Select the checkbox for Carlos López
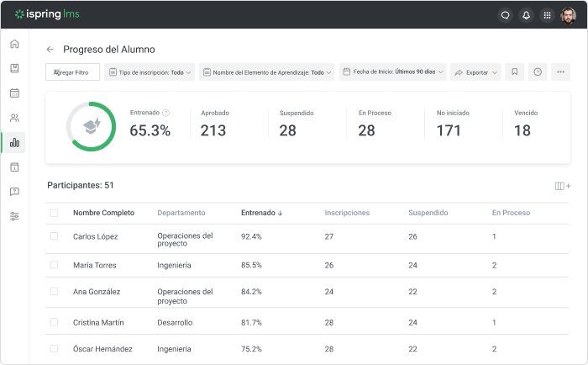 (x=54, y=236)
